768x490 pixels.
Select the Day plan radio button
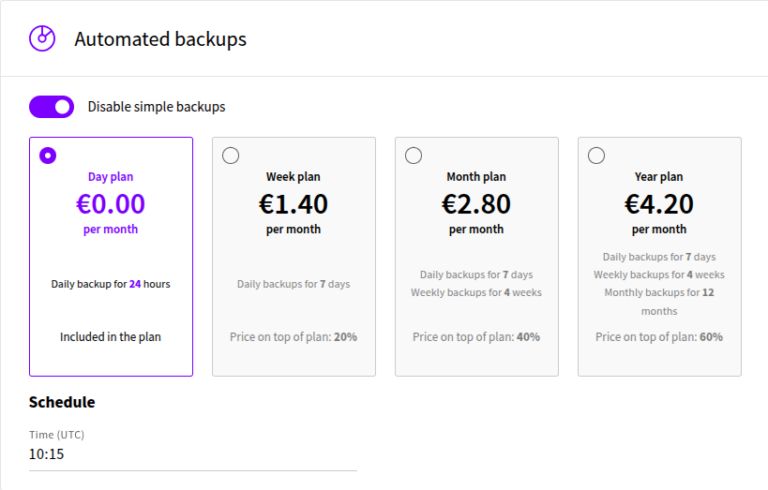coord(47,155)
